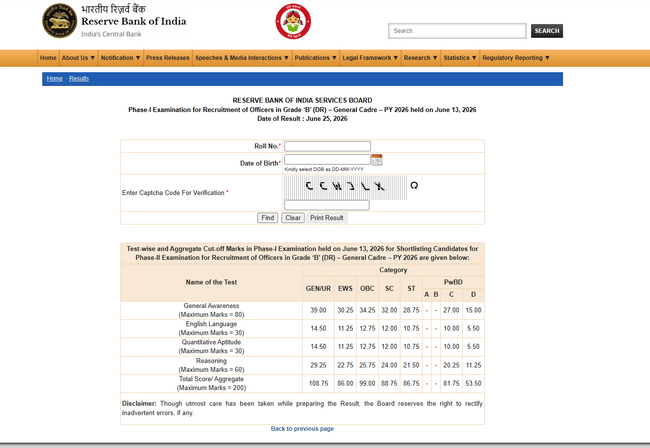650x448 pixels.
Task: Refresh the captcha image
Action: click(414, 185)
